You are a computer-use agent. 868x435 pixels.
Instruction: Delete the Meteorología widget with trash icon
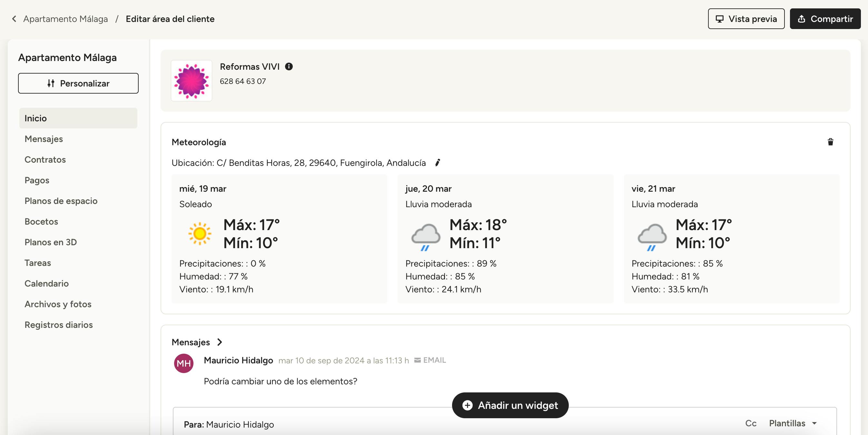pyautogui.click(x=830, y=142)
